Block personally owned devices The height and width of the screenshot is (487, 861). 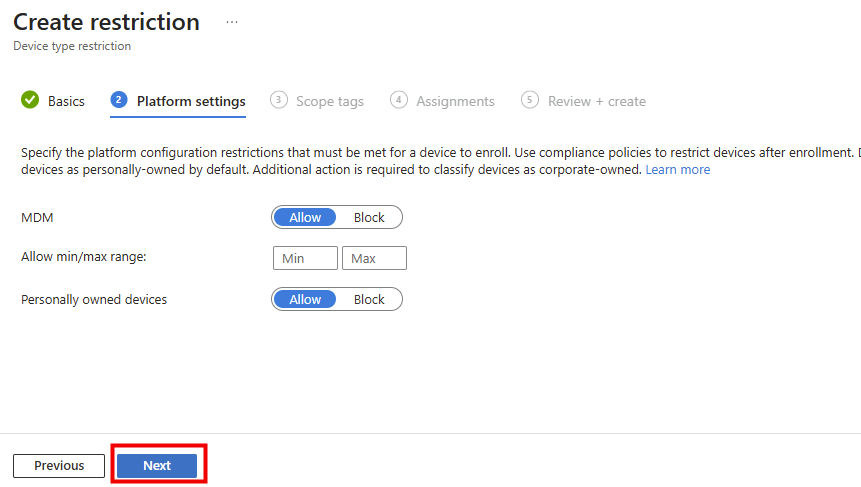click(x=369, y=299)
